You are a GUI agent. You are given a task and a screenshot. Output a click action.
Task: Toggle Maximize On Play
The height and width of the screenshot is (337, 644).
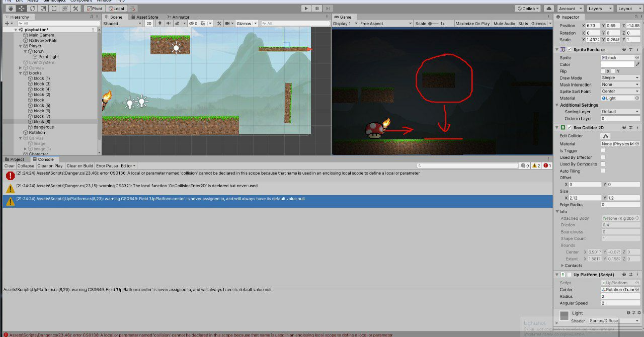click(472, 24)
